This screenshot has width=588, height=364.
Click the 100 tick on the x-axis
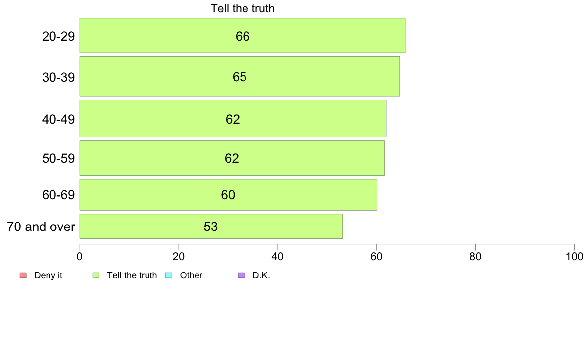(574, 256)
